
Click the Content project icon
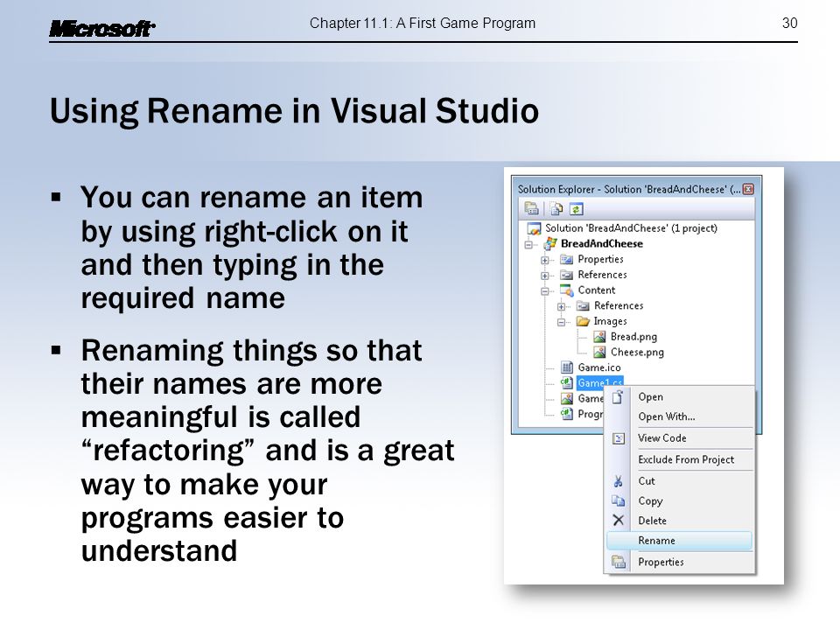[566, 290]
